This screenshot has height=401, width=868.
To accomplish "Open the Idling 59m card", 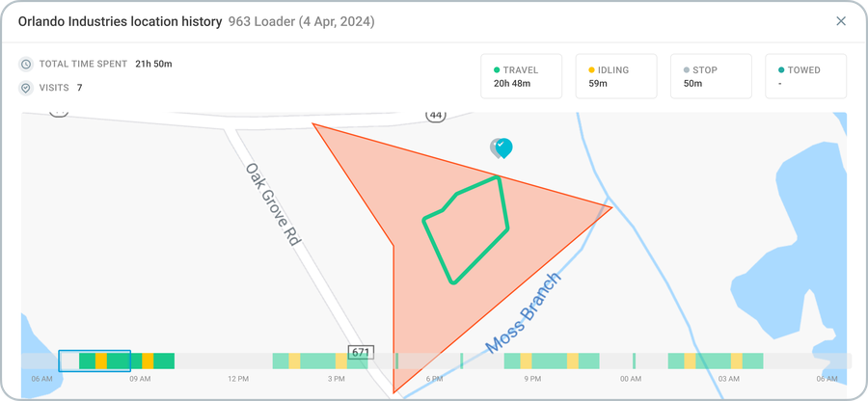I will pos(616,76).
